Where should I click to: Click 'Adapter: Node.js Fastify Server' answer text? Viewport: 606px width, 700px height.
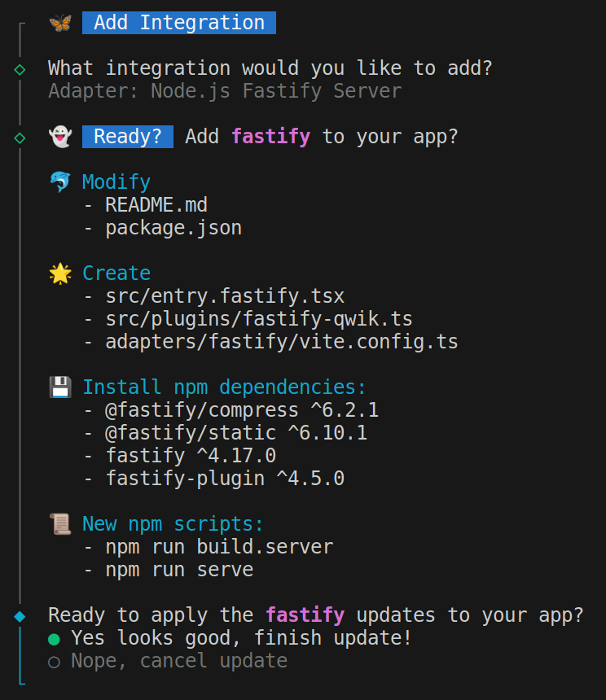coord(225,91)
